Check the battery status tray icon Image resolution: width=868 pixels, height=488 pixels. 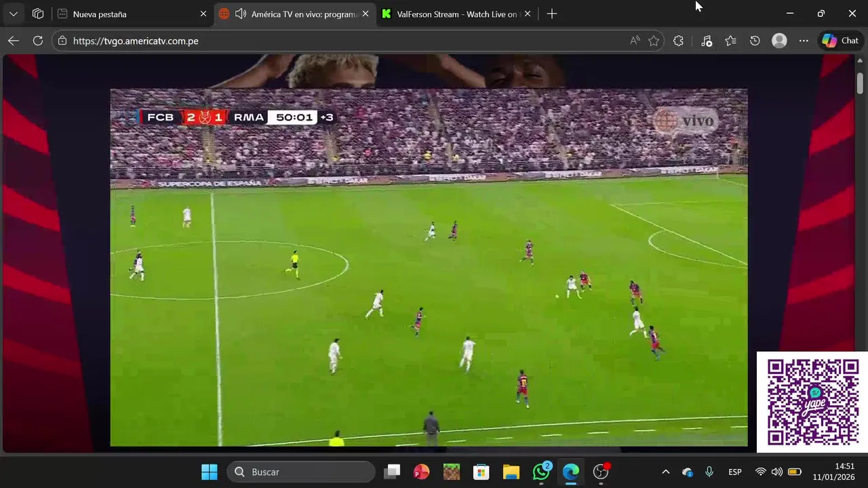[x=794, y=472]
